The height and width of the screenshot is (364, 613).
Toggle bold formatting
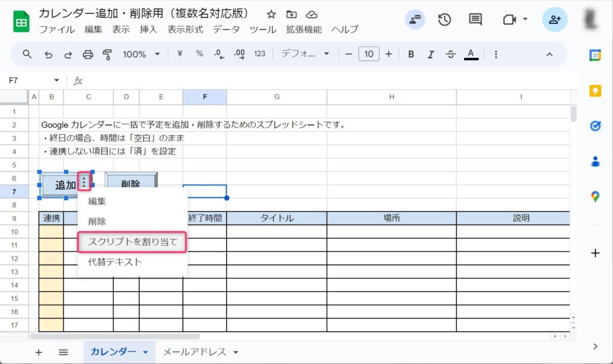[411, 54]
